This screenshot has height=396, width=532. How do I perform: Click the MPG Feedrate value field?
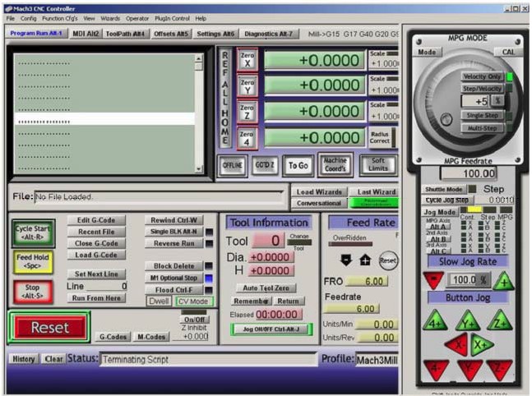coord(469,173)
